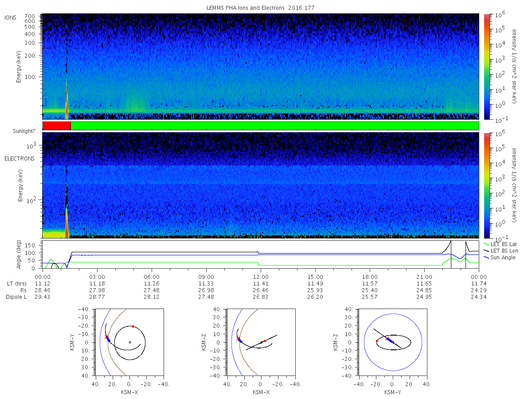Select the Sun Angle legend entry
The height and width of the screenshot is (399, 532).
click(502, 258)
